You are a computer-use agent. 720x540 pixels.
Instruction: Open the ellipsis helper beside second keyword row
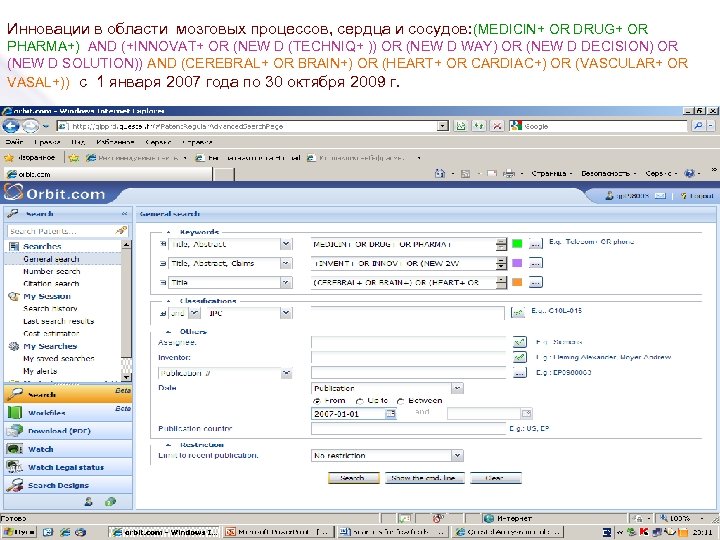[535, 263]
